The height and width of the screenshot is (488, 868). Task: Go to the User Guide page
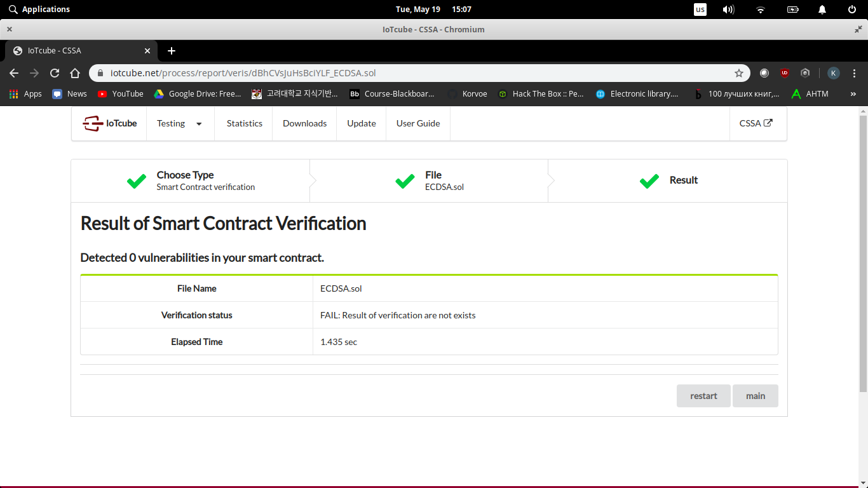pyautogui.click(x=418, y=123)
